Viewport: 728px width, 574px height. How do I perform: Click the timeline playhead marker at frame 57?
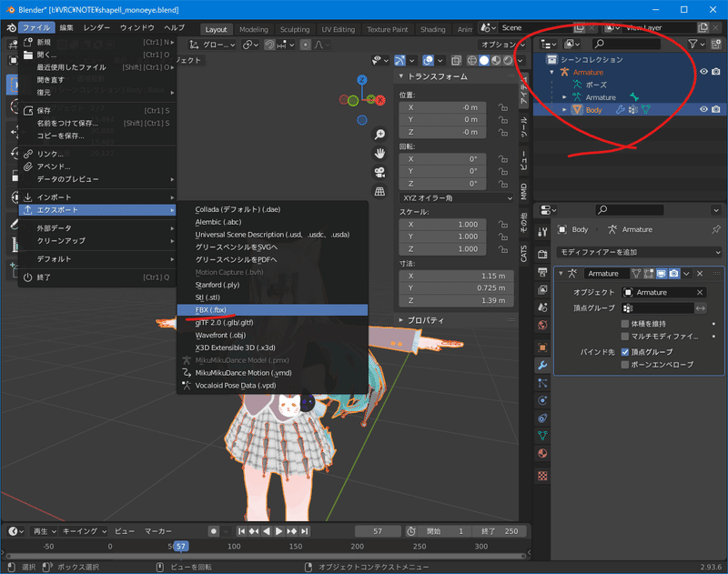[180, 546]
